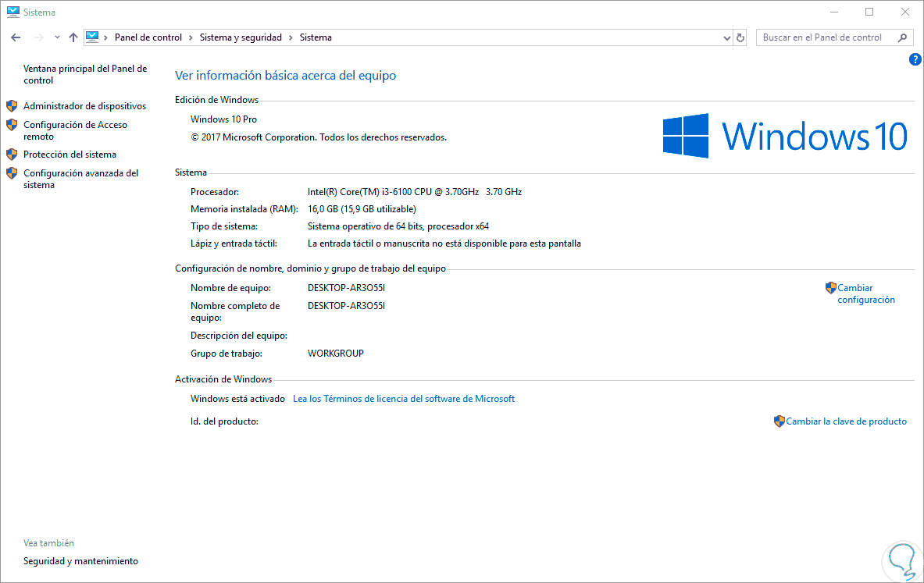Select the 16,0 GB RAM value
The height and width of the screenshot is (583, 924).
(x=361, y=209)
